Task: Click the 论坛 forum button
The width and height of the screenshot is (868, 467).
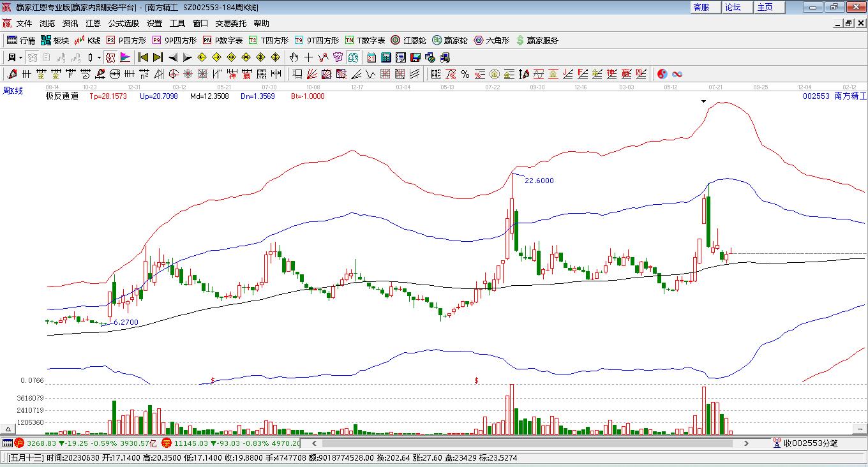Action: (x=733, y=7)
